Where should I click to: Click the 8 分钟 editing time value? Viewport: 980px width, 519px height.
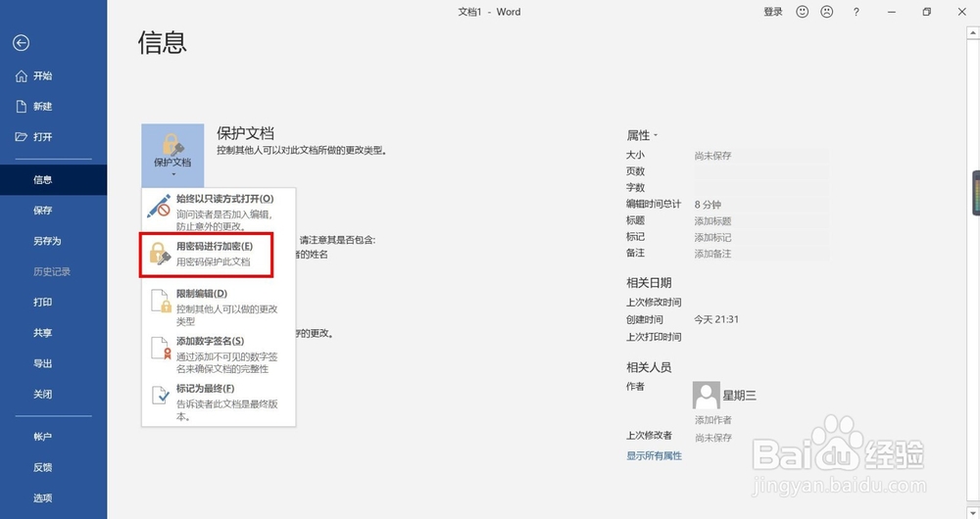(708, 205)
